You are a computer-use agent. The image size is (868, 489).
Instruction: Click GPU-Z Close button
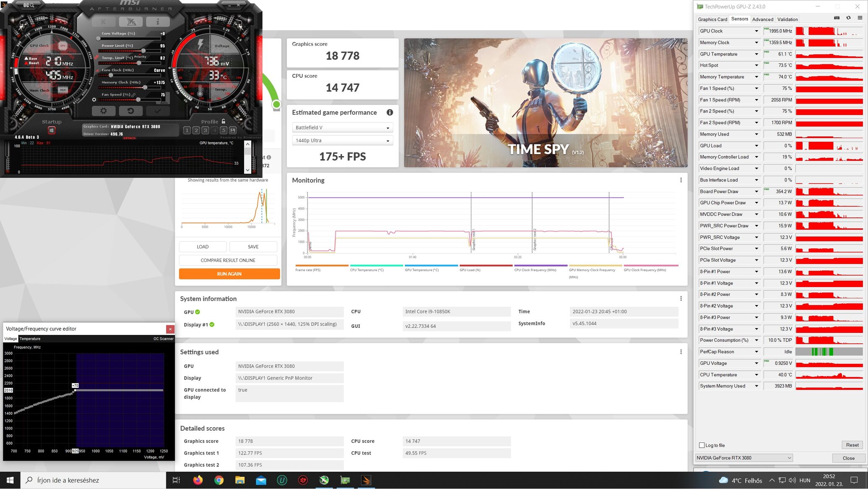click(x=848, y=458)
